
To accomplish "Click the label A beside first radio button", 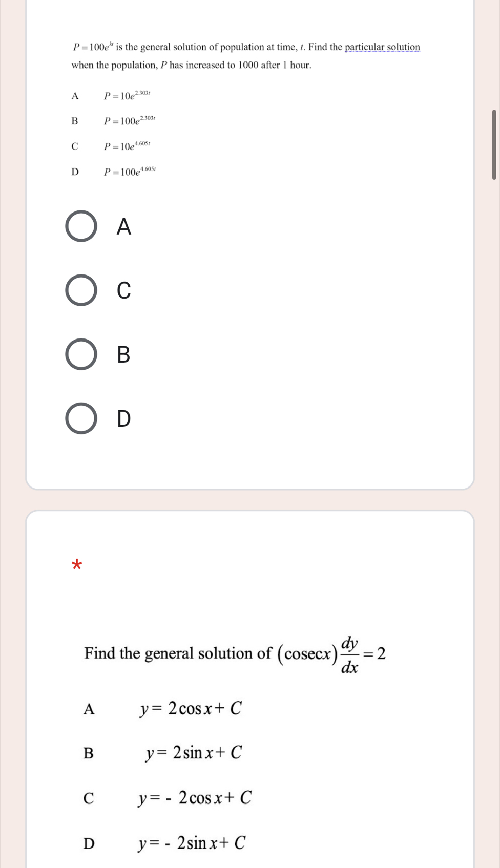I will (122, 227).
